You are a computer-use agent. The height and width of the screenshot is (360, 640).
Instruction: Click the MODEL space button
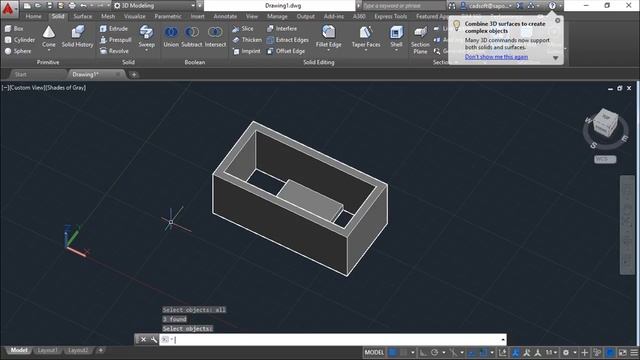pyautogui.click(x=374, y=352)
